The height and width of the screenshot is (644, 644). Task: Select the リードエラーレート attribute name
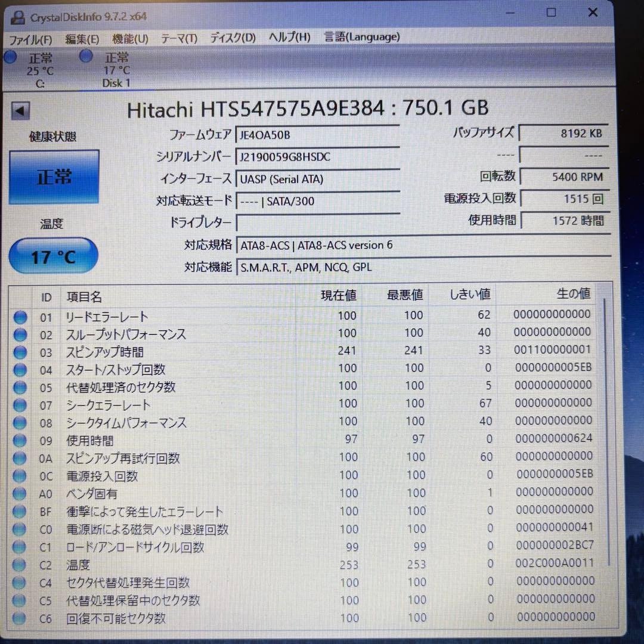tap(107, 317)
